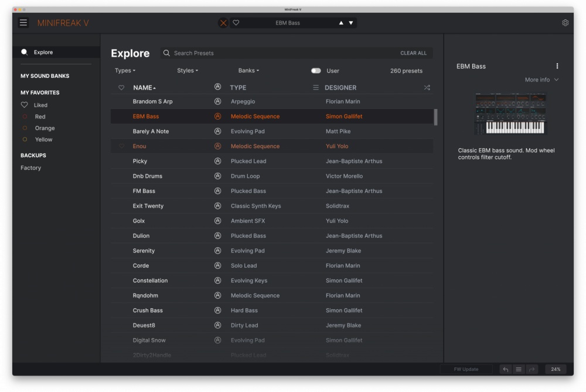Click the CLEAR ALL button
The width and height of the screenshot is (586, 392).
[x=413, y=53]
